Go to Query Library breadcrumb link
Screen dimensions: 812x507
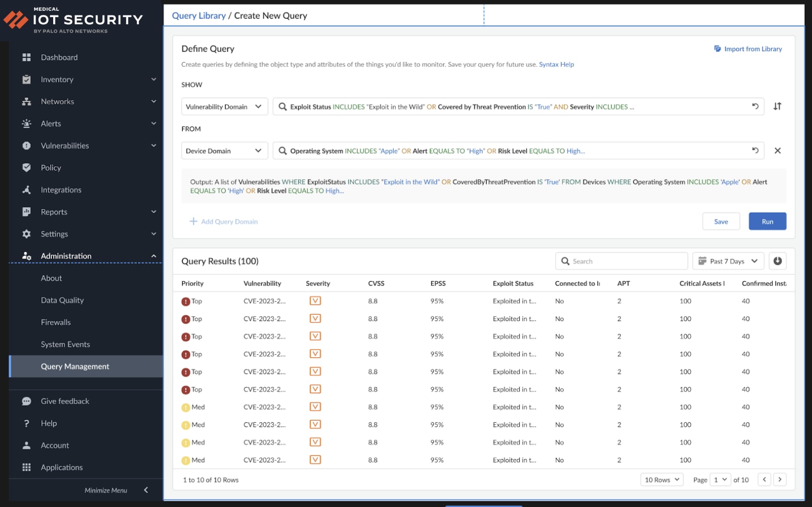click(x=199, y=15)
